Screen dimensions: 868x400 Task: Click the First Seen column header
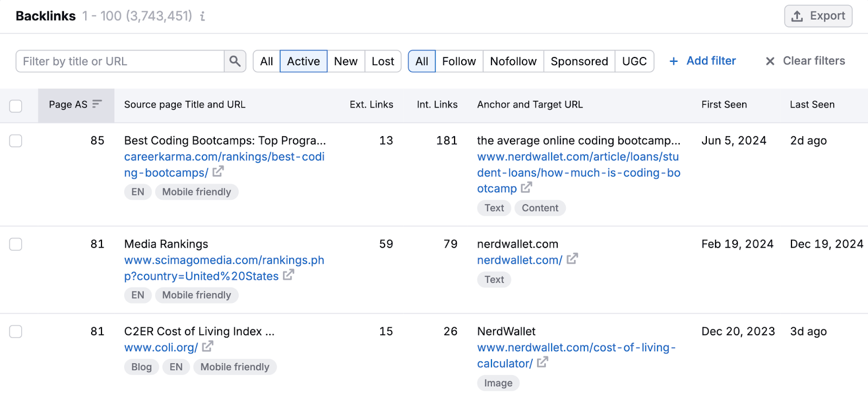point(724,104)
